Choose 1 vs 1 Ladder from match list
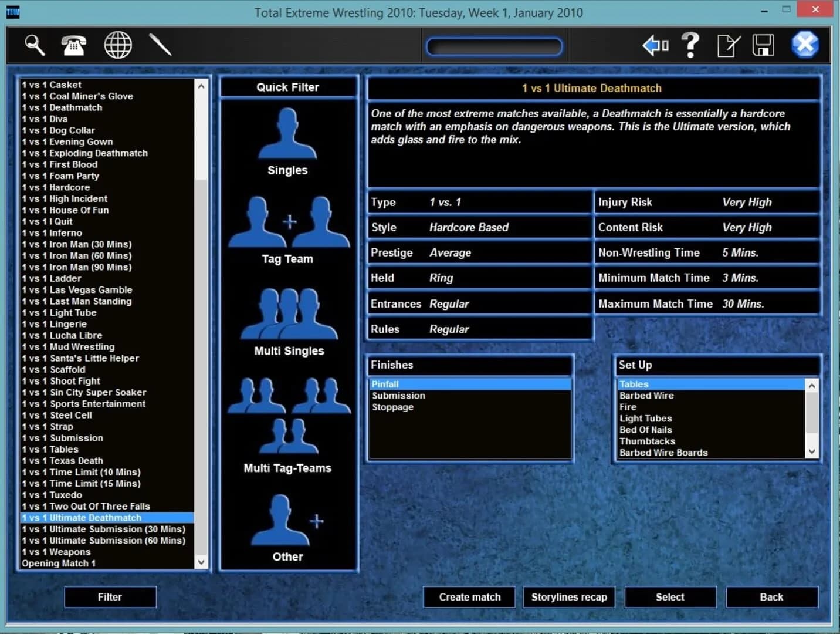840x634 pixels. pos(51,278)
